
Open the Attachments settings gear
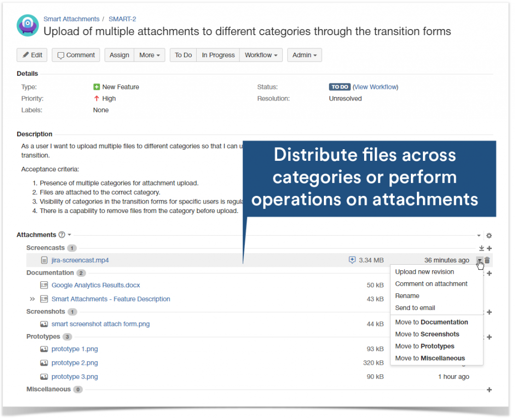pos(489,235)
